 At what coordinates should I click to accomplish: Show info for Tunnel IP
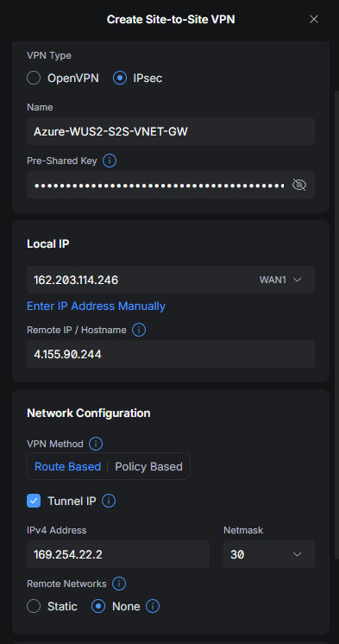[x=109, y=501]
